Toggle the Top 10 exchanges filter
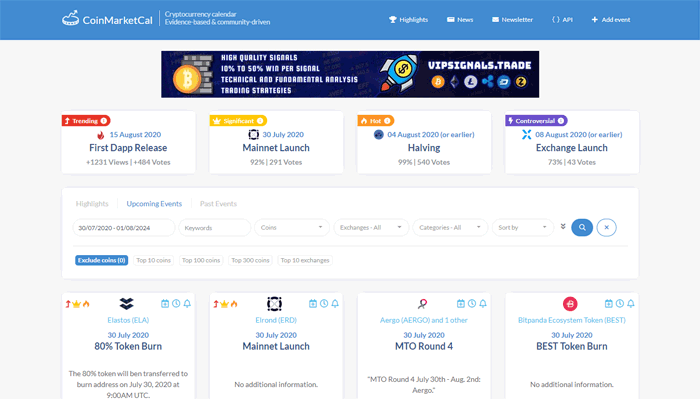 [x=305, y=260]
